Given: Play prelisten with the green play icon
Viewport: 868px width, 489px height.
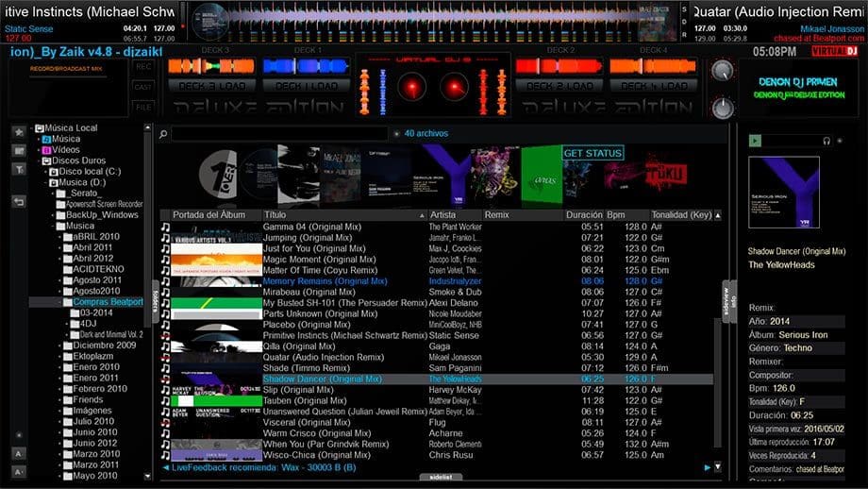Looking at the screenshot, I should [x=755, y=141].
